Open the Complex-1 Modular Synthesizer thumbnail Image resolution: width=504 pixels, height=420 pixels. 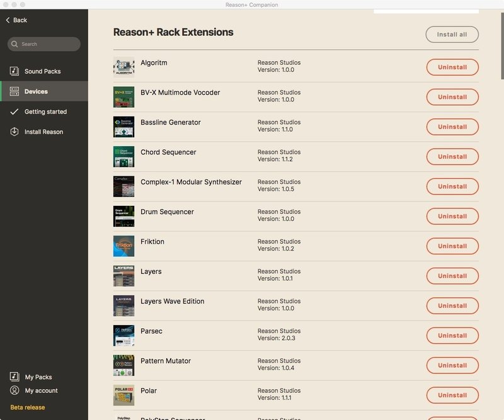(x=123, y=186)
